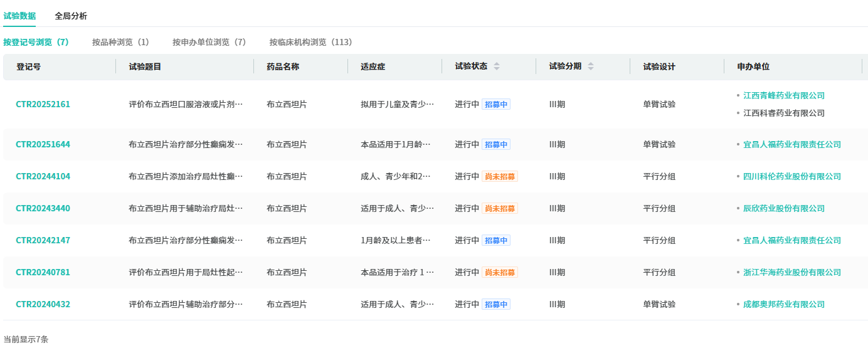The width and height of the screenshot is (868, 348).
Task: Click 尚未招募 tag in CTR20244104 row
Action: pos(500,176)
